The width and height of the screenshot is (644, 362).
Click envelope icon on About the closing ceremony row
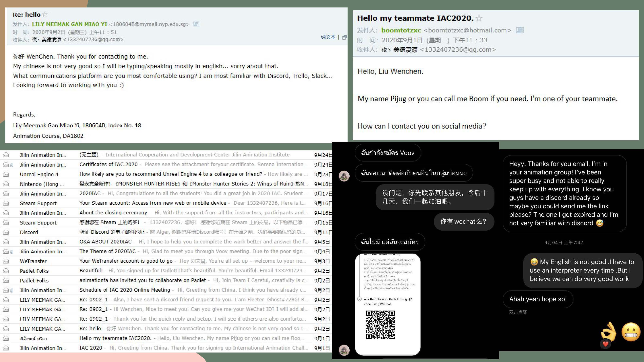click(6, 213)
